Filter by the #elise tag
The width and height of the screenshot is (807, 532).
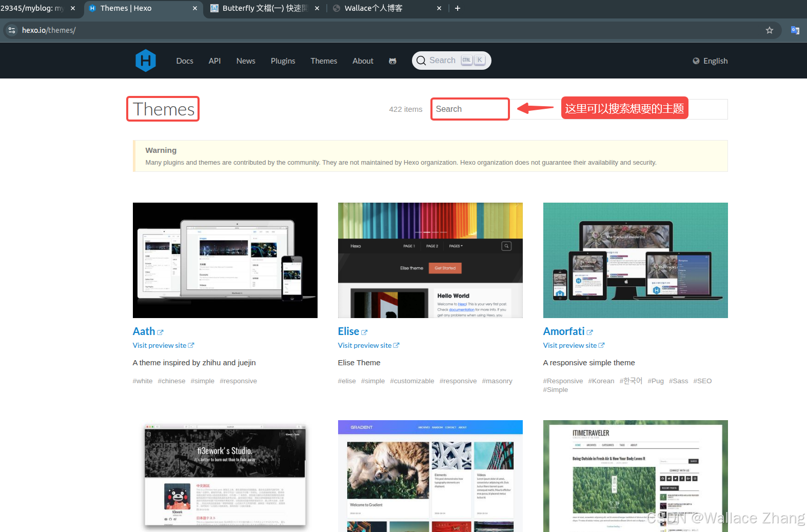tap(347, 381)
